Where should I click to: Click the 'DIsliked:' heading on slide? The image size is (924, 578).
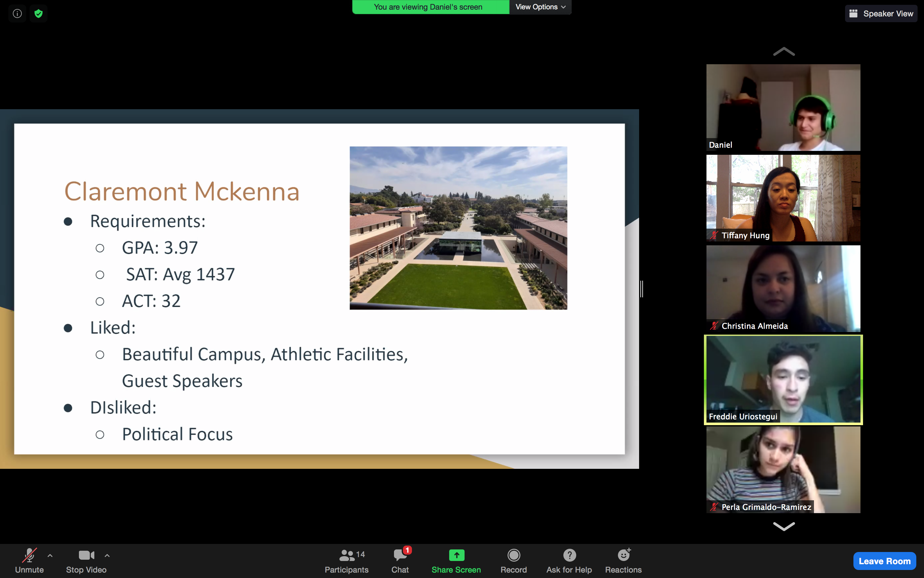[123, 407]
